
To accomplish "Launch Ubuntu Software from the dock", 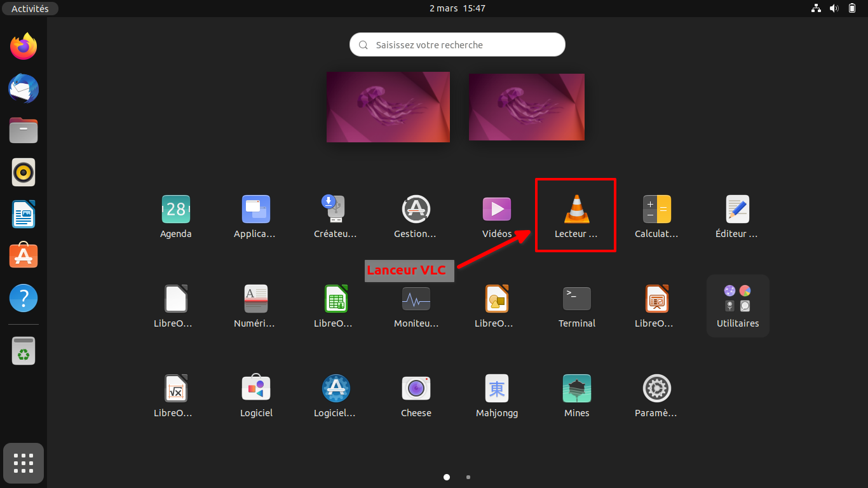I will (x=23, y=255).
